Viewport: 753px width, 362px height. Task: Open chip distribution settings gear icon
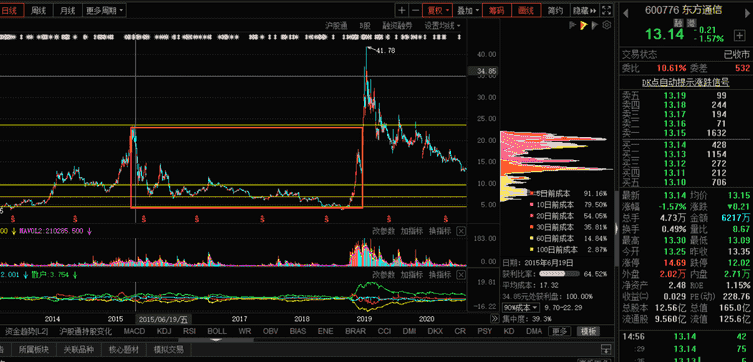607,25
